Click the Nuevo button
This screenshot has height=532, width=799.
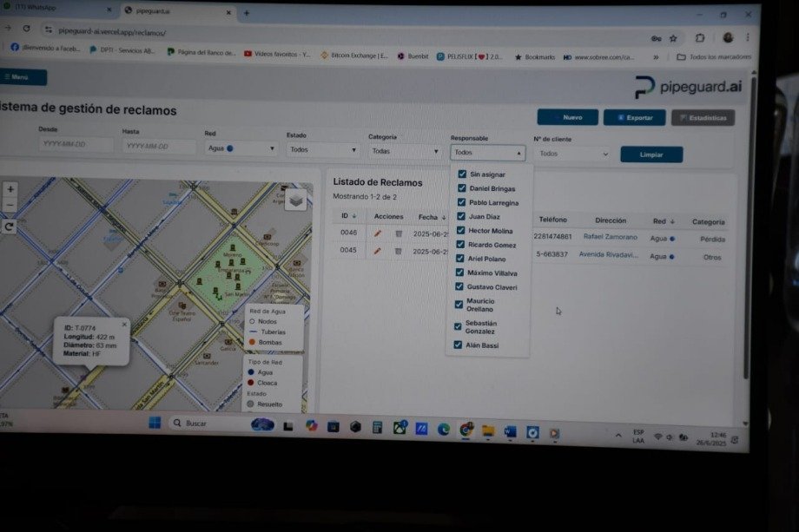pyautogui.click(x=568, y=117)
